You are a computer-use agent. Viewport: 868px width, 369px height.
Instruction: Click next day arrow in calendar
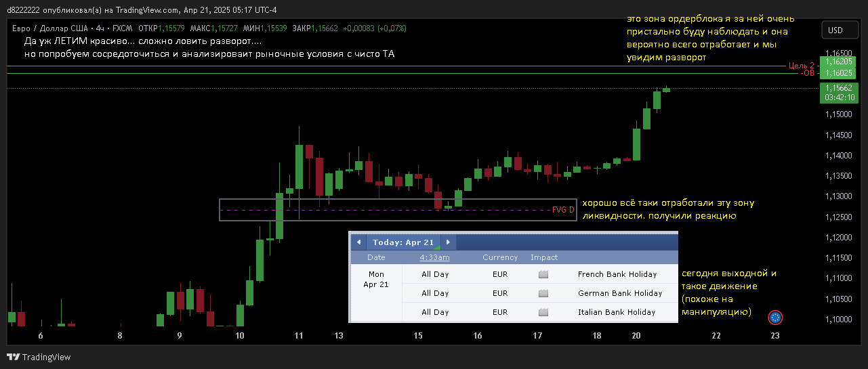(x=448, y=242)
